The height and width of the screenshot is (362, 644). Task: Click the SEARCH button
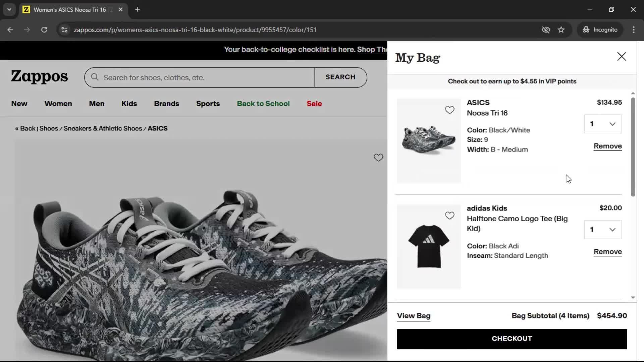(340, 77)
